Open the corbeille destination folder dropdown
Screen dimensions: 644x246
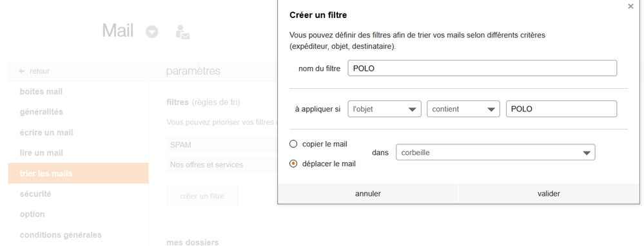(x=495, y=152)
